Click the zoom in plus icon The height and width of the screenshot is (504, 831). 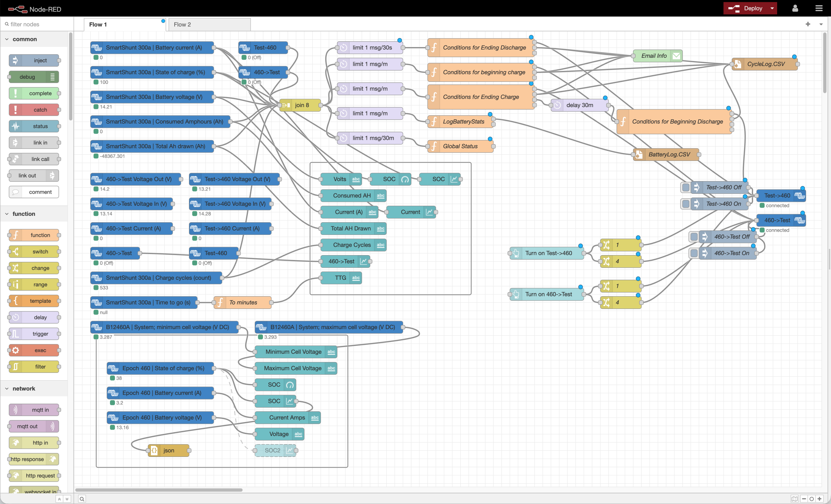[820, 498]
